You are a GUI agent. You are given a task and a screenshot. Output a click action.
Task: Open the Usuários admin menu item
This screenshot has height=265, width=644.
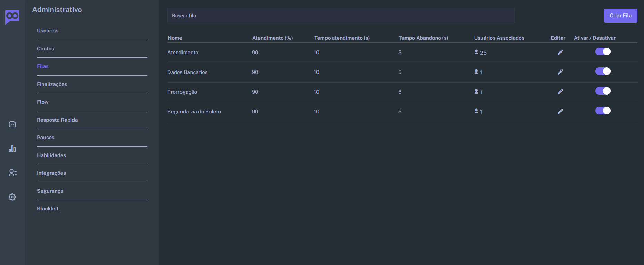[48, 31]
